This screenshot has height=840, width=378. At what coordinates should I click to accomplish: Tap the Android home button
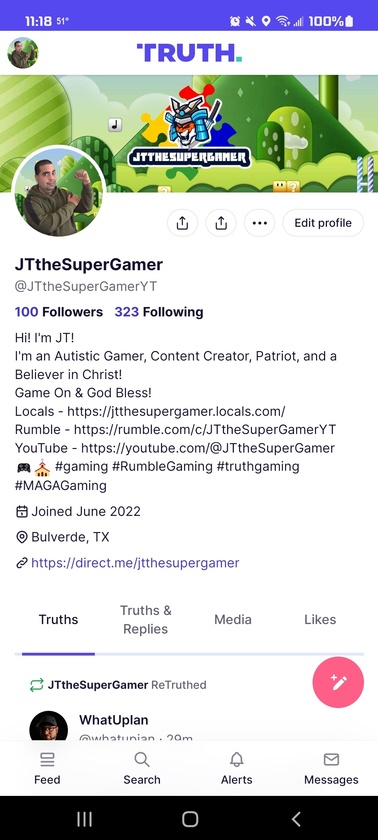click(x=190, y=819)
